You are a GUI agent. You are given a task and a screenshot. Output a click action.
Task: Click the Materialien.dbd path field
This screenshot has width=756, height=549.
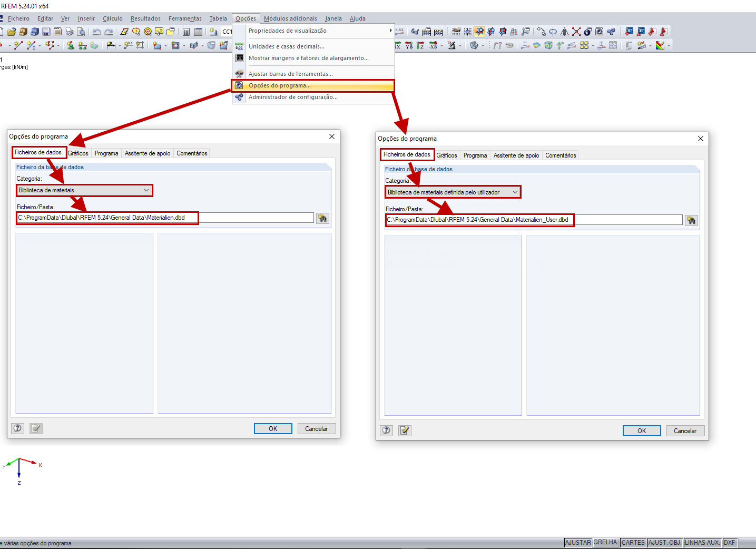(165, 218)
